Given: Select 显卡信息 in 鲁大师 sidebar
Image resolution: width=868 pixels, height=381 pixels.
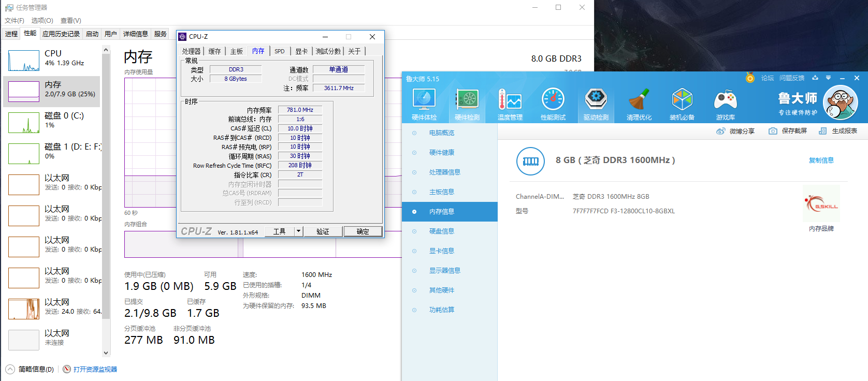Looking at the screenshot, I should click(x=450, y=251).
